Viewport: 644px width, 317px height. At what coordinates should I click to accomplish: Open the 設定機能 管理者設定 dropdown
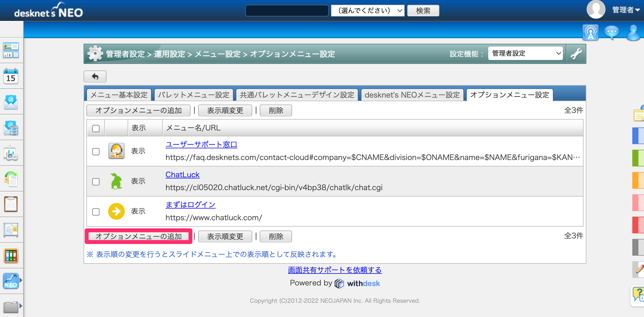point(526,53)
